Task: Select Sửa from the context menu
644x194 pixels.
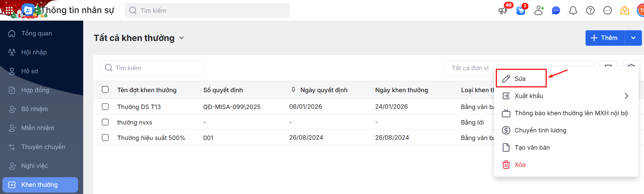Action: (x=521, y=79)
